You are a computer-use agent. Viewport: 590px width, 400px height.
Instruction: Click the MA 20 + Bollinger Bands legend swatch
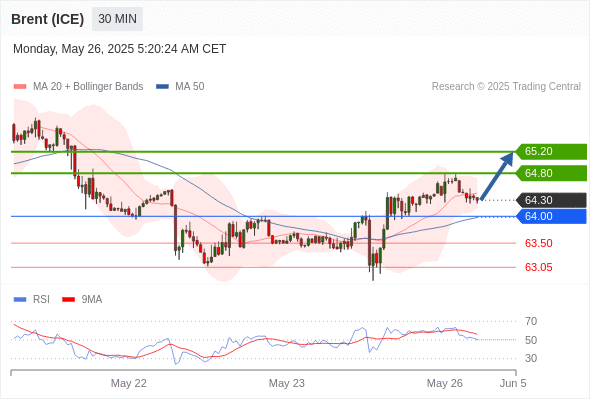tap(20, 87)
